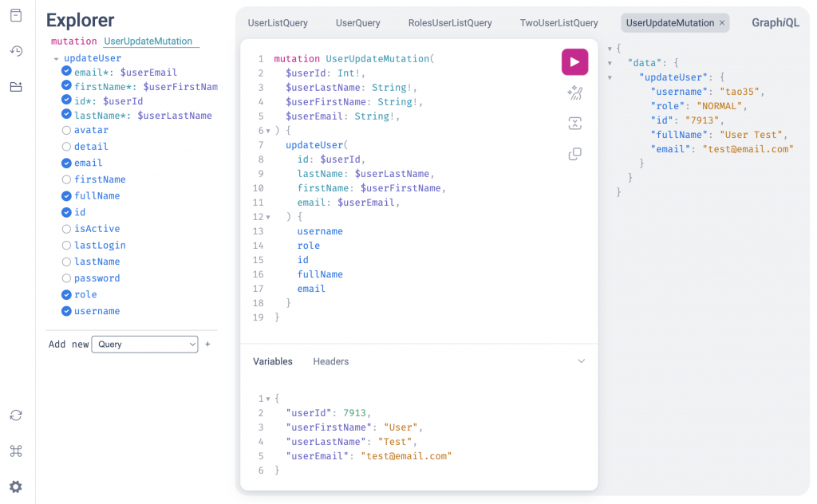The image size is (817, 504).
Task: Click the $userEmail variable in explorer
Action: click(148, 73)
